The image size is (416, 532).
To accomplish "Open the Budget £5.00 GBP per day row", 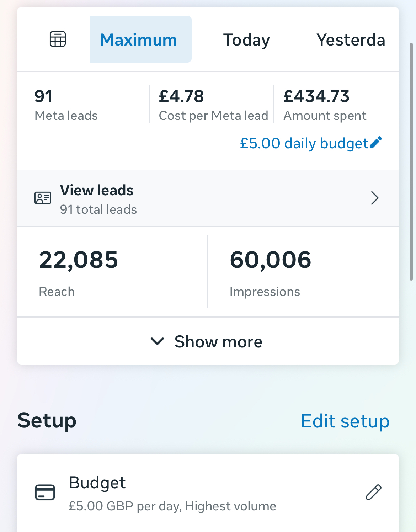I will (172, 493).
